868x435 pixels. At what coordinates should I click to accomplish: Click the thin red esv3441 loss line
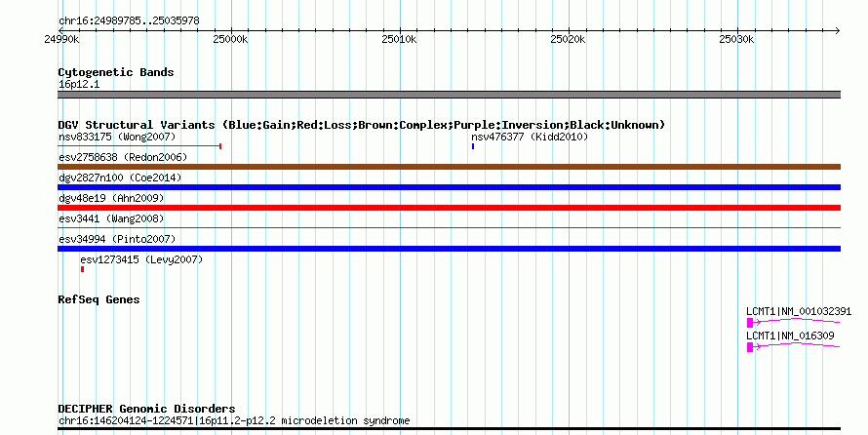pyautogui.click(x=449, y=227)
